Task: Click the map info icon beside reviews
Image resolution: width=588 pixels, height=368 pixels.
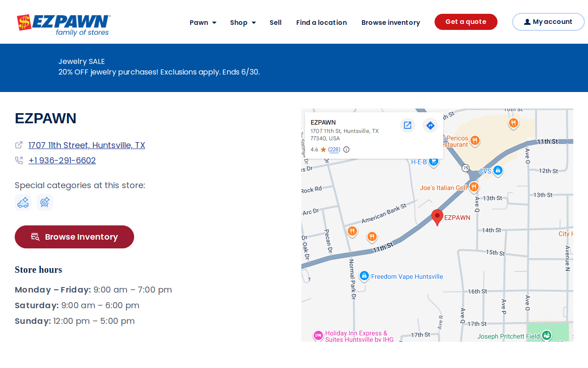Action: point(346,149)
